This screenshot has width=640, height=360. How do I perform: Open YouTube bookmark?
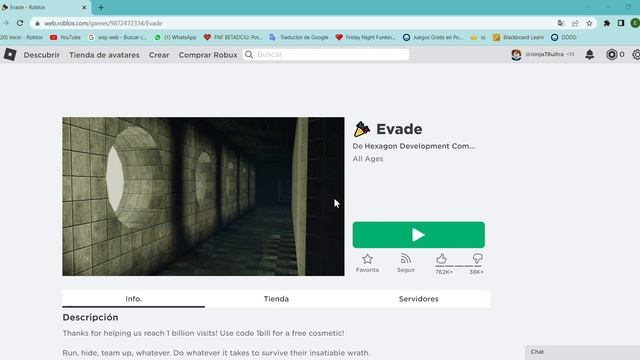65,37
